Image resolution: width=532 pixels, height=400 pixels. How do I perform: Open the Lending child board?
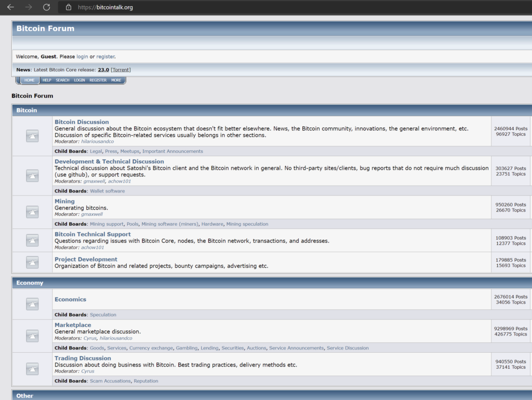point(209,348)
